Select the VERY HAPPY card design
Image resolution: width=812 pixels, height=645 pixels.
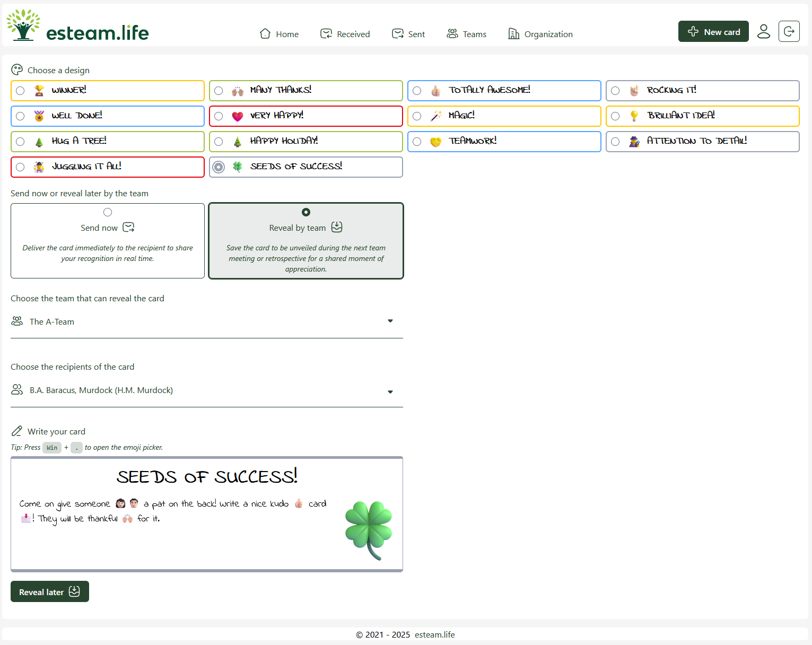click(x=218, y=116)
